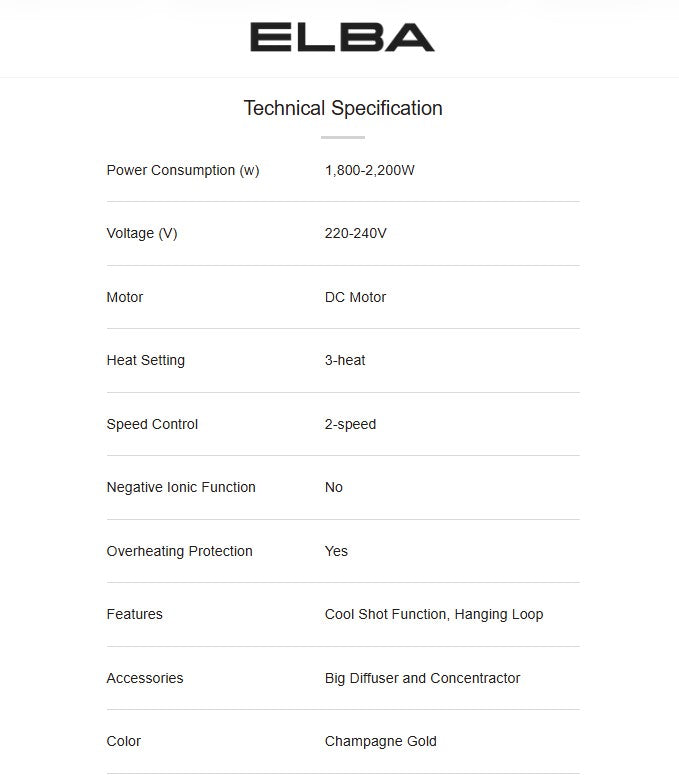Click the Negative Ionic Function label
The width and height of the screenshot is (679, 780).
181,487
